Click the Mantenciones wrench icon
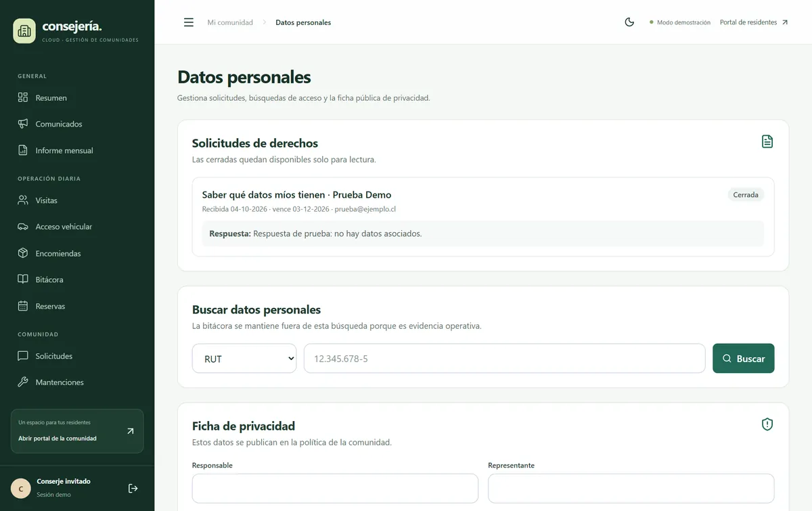Image resolution: width=812 pixels, height=511 pixels. click(x=23, y=382)
